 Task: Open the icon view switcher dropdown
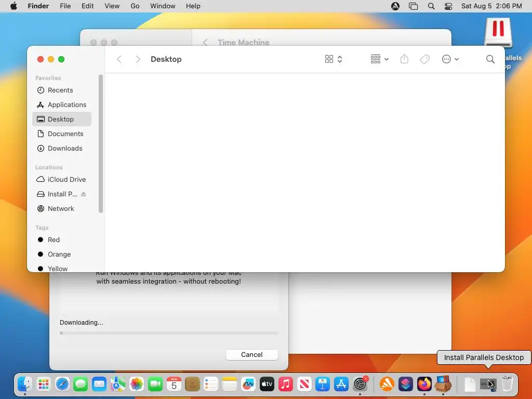(x=333, y=59)
